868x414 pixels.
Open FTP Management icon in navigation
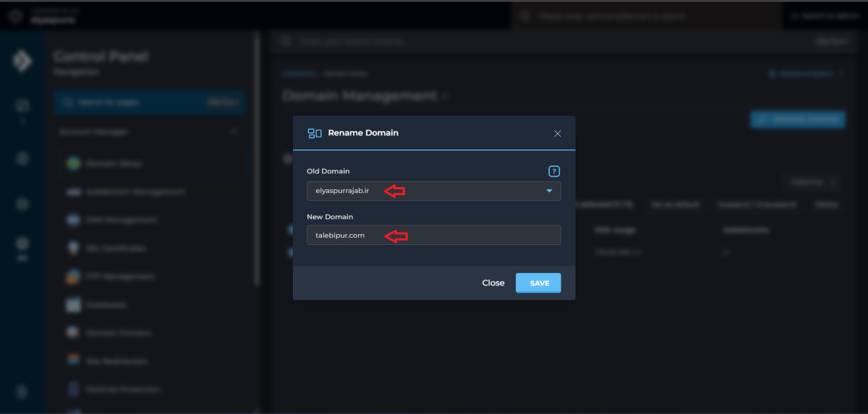[73, 277]
